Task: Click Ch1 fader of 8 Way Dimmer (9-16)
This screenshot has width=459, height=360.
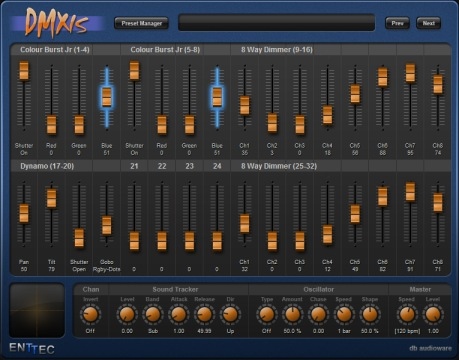Action: click(245, 105)
